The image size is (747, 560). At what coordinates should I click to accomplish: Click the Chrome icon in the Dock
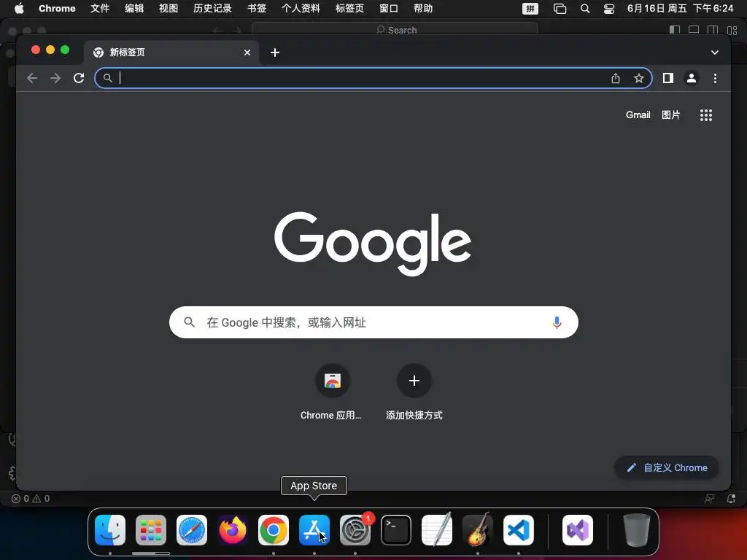pos(274,530)
